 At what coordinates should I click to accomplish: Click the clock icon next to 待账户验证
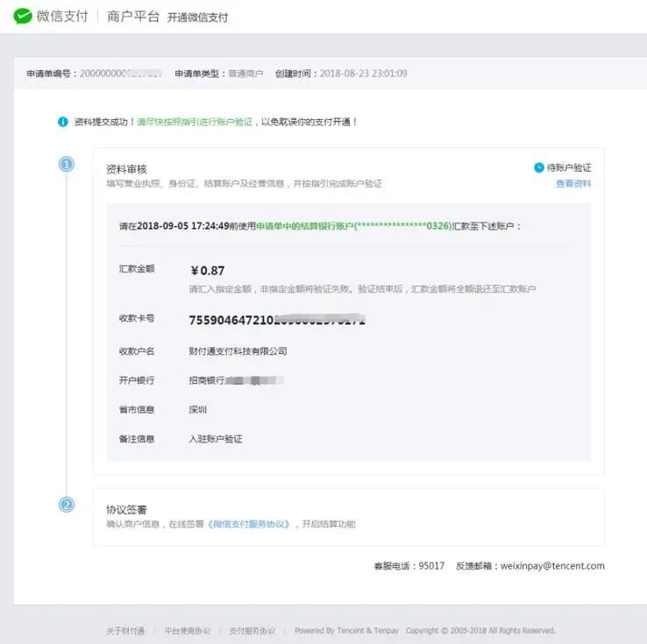click(538, 167)
